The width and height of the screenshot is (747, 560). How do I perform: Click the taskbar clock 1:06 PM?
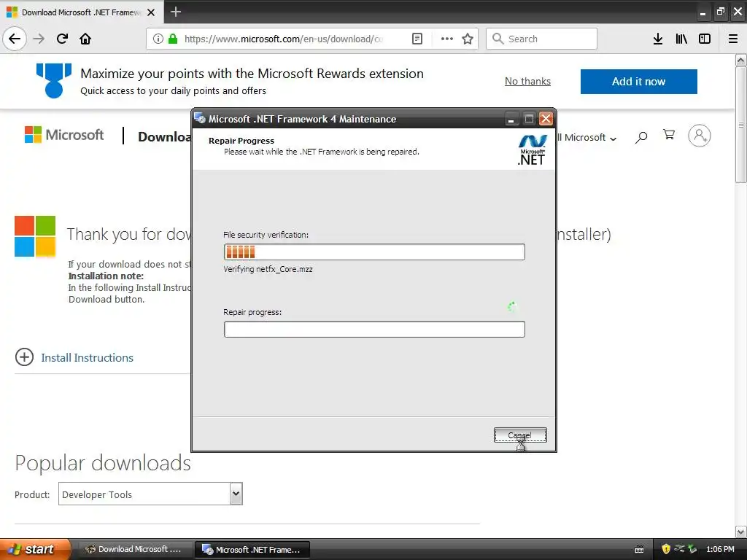tap(720, 549)
